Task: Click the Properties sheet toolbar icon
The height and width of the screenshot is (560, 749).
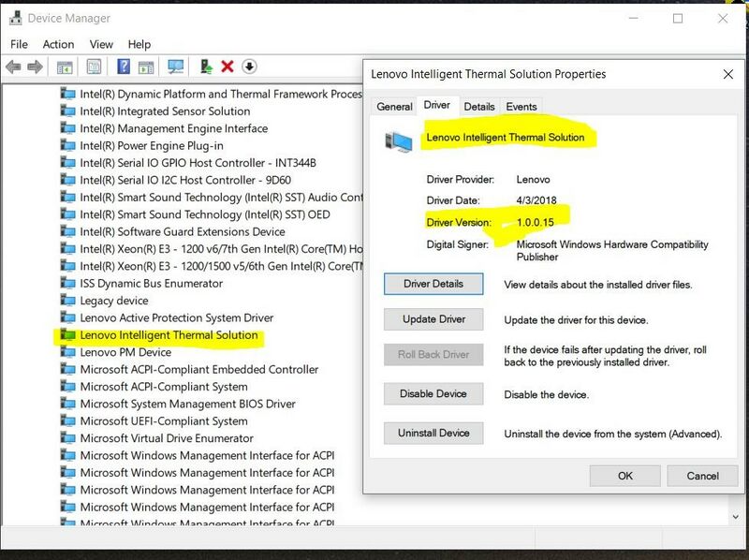Action: point(94,66)
